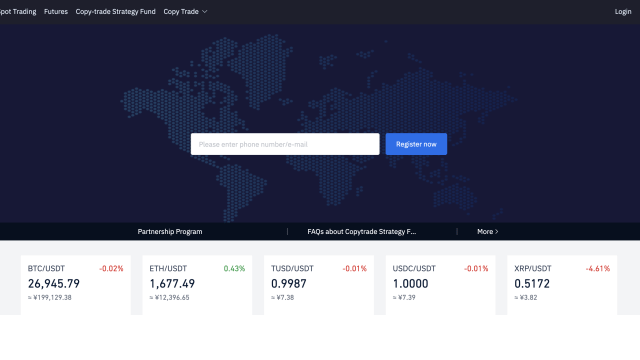Click the TUSD price 0.9987

[289, 283]
